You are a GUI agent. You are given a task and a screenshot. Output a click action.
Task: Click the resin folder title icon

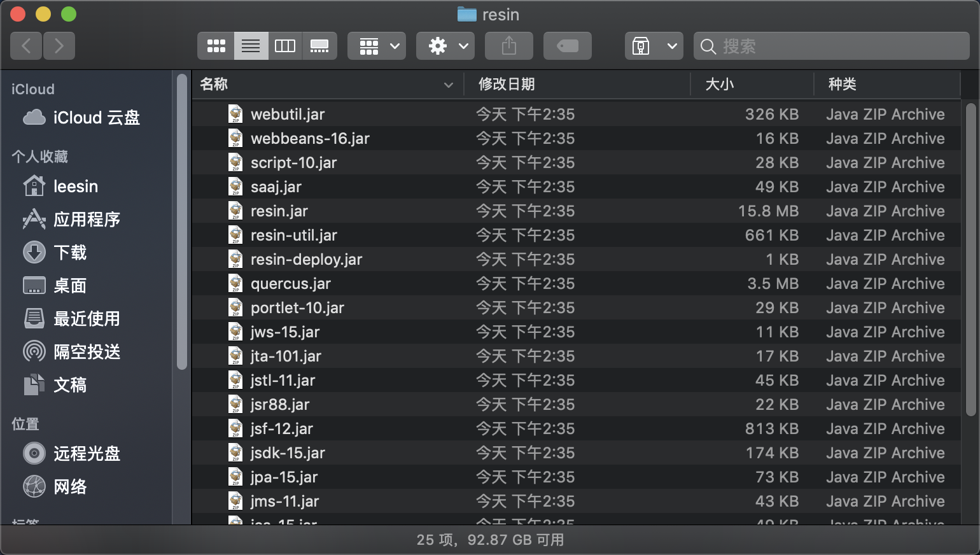(467, 14)
